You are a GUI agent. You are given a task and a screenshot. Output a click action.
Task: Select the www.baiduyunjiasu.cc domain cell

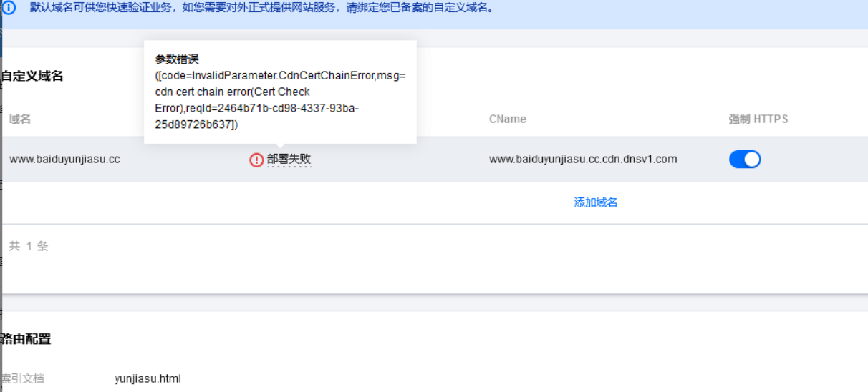pos(64,160)
